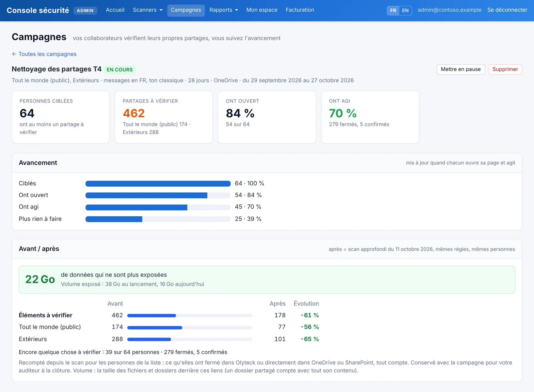The image size is (534, 392).
Task: Click admin@contoso.example account label
Action: tap(449, 10)
